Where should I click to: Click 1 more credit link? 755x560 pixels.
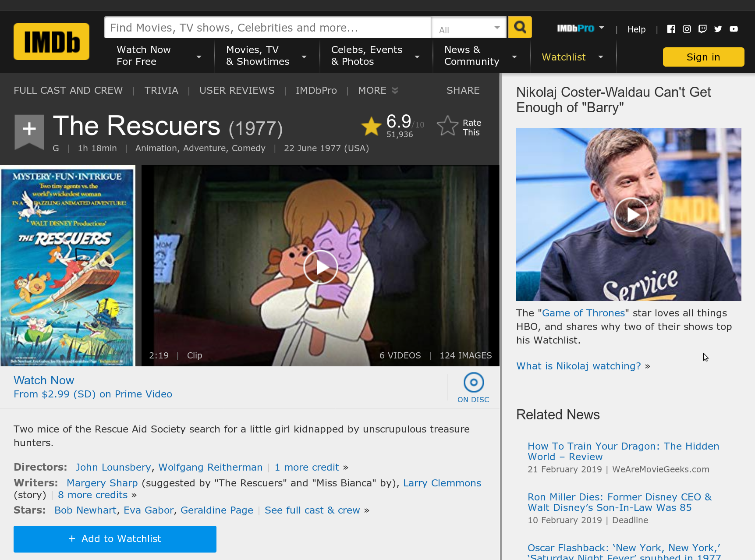(x=307, y=467)
